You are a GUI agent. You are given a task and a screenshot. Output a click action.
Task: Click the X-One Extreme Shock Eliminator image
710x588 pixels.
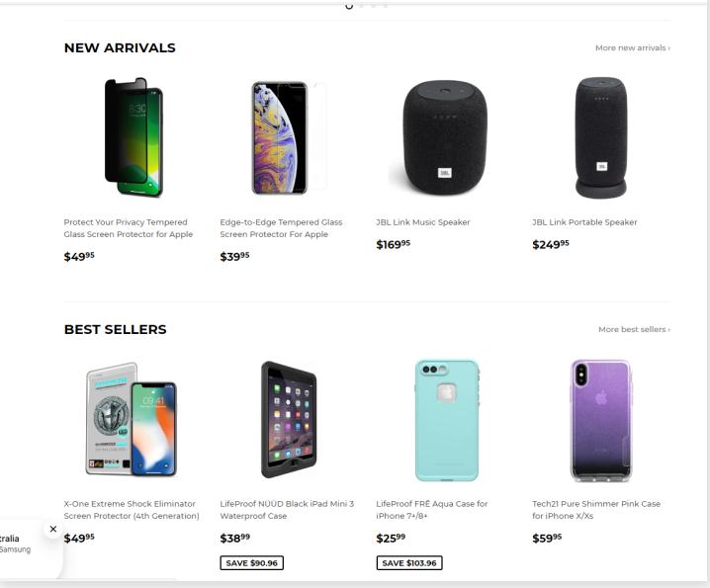132,419
